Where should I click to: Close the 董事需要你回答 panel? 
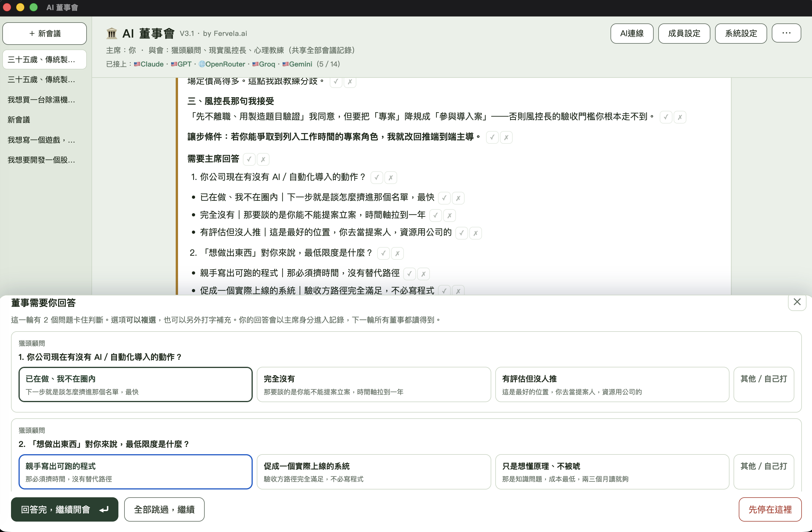pos(797,302)
